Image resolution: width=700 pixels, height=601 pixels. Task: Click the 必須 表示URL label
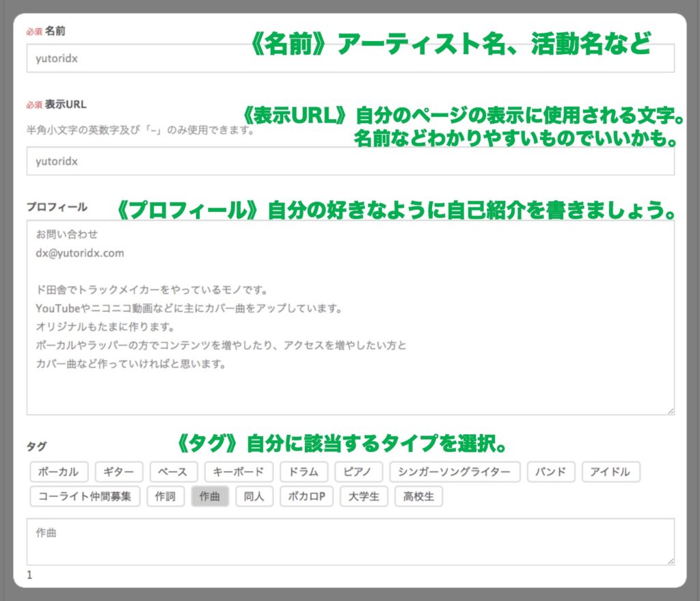[x=56, y=105]
